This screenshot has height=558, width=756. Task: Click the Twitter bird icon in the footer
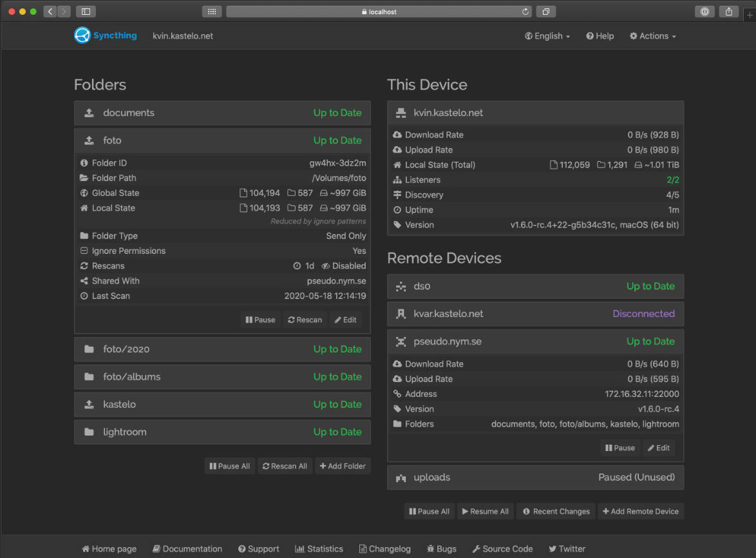552,548
